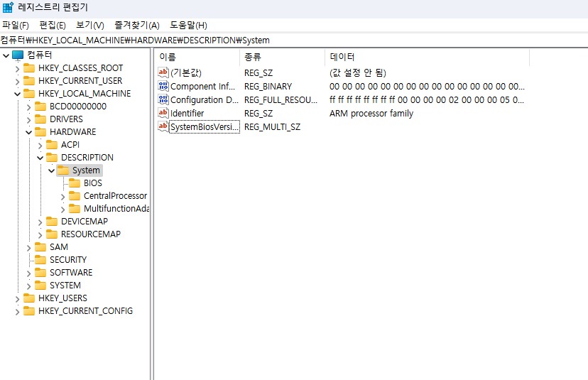588x380 pixels.
Task: Open the 즐겨찾기(A) favorites menu
Action: pyautogui.click(x=136, y=25)
